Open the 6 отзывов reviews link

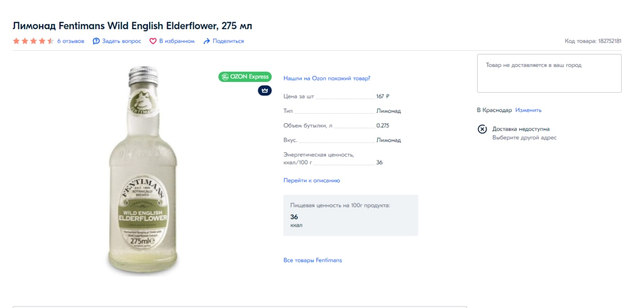(x=71, y=41)
